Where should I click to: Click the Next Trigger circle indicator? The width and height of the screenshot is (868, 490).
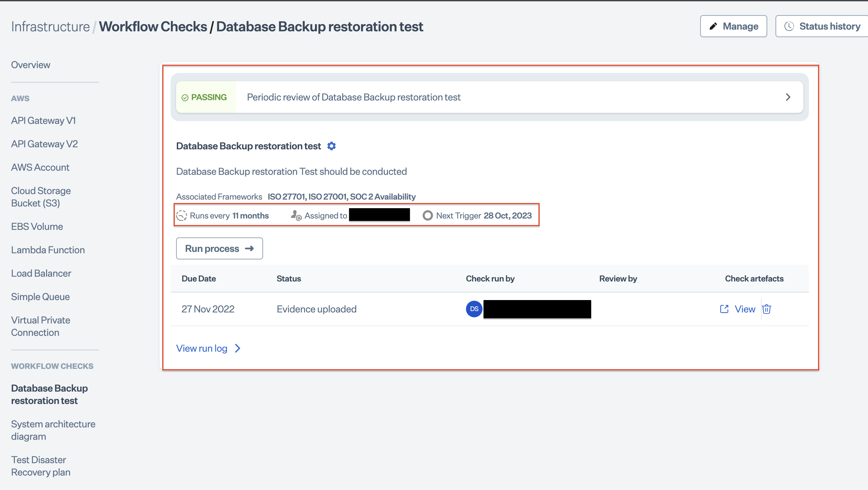click(427, 216)
